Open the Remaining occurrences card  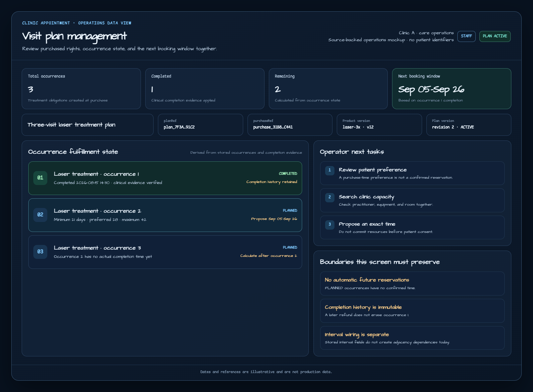pyautogui.click(x=328, y=89)
